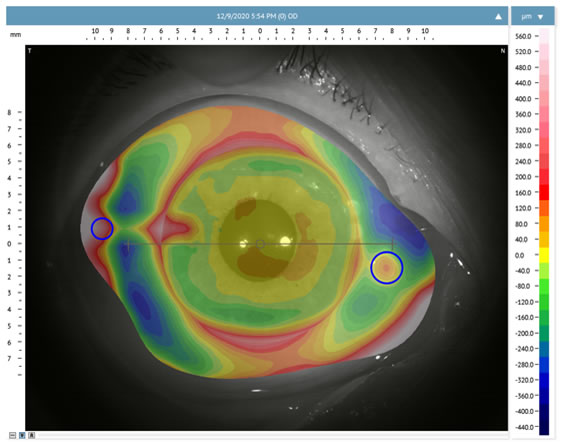
Task: Click the minus icon below the map
Action: 13,435
